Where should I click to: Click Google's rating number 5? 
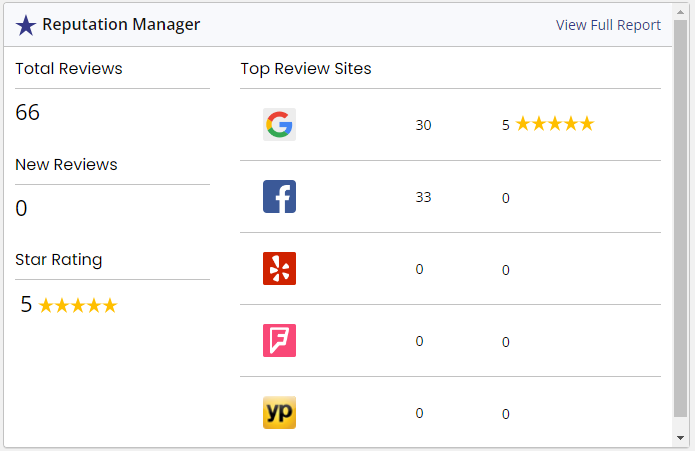pyautogui.click(x=506, y=125)
